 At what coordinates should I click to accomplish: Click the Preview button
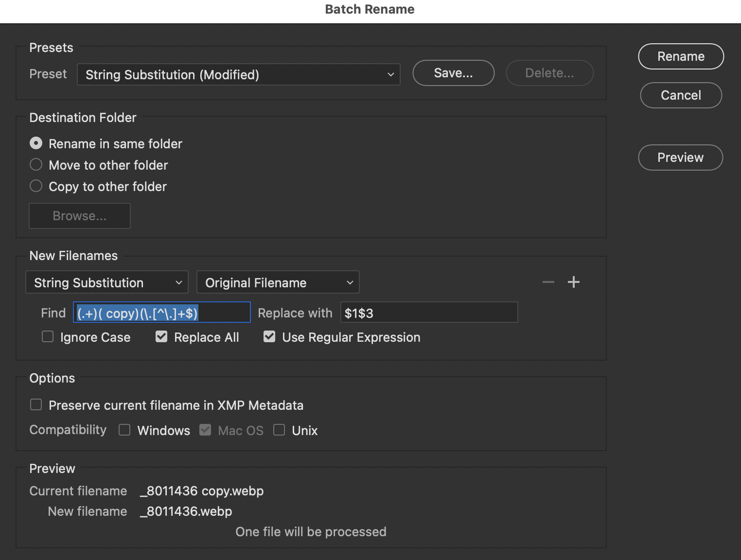click(x=680, y=157)
